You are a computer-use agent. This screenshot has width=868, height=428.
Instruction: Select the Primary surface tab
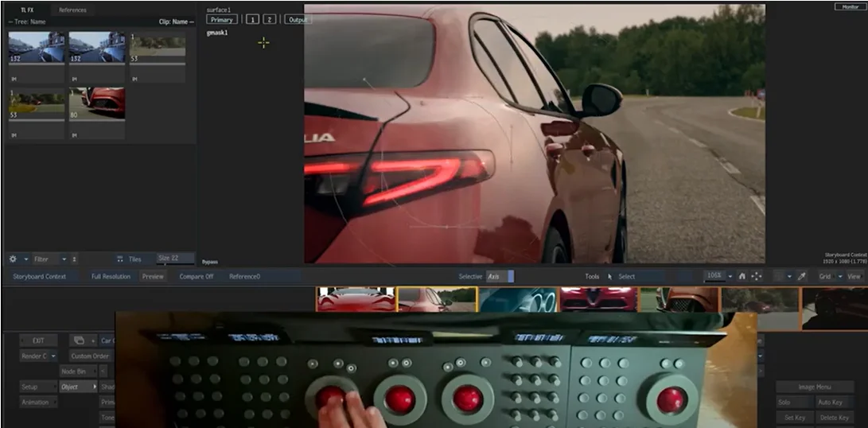[222, 19]
